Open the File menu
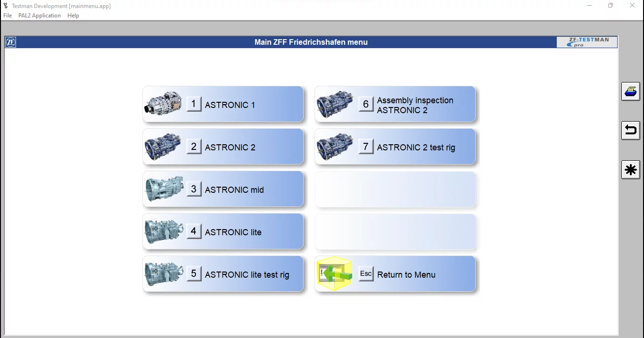Viewport: 644px width, 338px height. 8,16
